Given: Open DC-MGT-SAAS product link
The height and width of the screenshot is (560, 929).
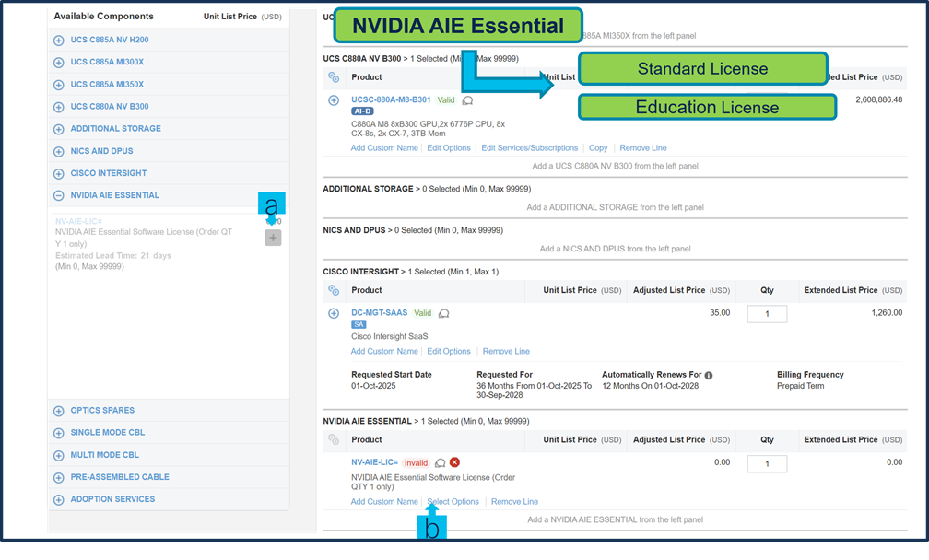Looking at the screenshot, I should click(379, 312).
